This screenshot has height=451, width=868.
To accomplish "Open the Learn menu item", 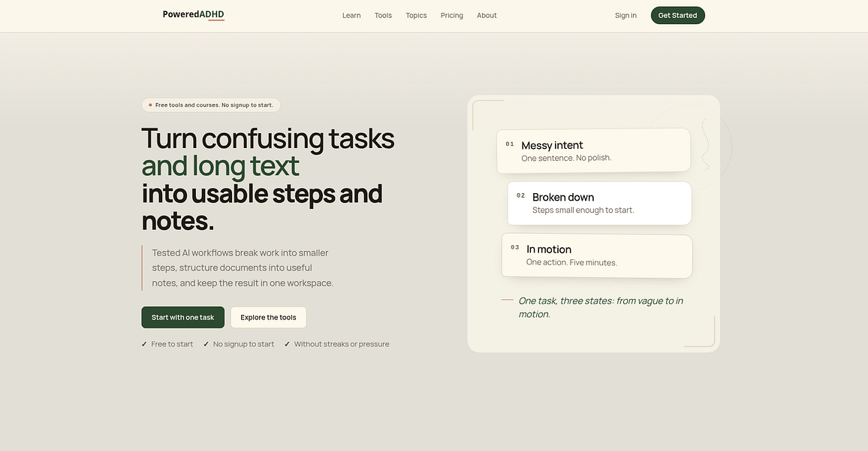I will [x=351, y=16].
